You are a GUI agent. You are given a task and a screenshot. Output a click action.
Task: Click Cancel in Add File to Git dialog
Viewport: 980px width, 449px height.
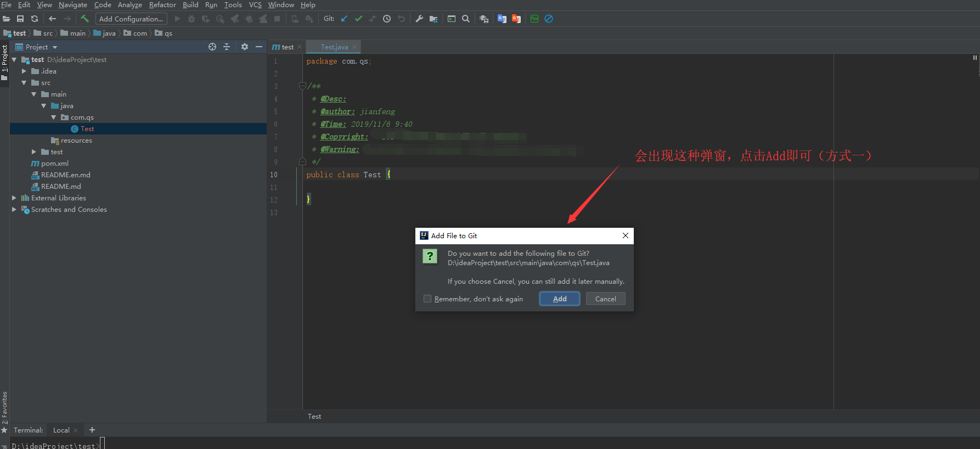606,299
